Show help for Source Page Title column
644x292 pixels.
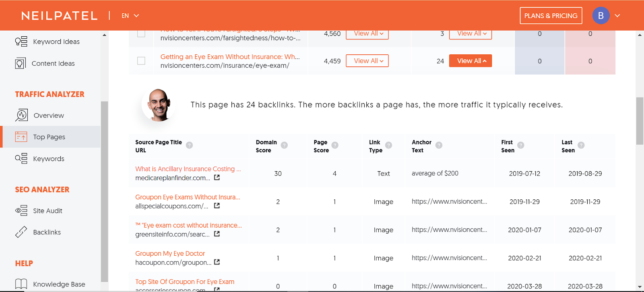190,145
